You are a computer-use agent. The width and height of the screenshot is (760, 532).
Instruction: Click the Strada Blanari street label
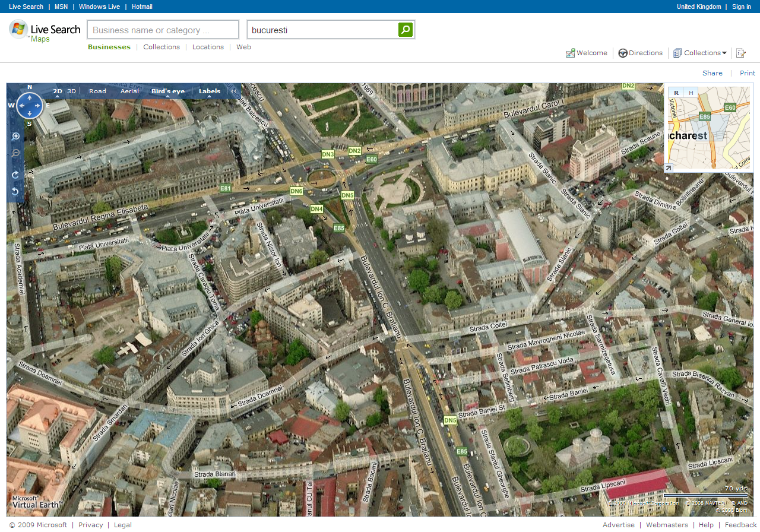pyautogui.click(x=215, y=474)
